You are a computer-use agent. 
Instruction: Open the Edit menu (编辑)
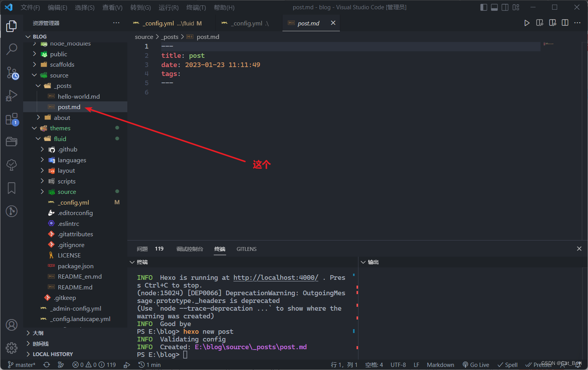pos(57,7)
